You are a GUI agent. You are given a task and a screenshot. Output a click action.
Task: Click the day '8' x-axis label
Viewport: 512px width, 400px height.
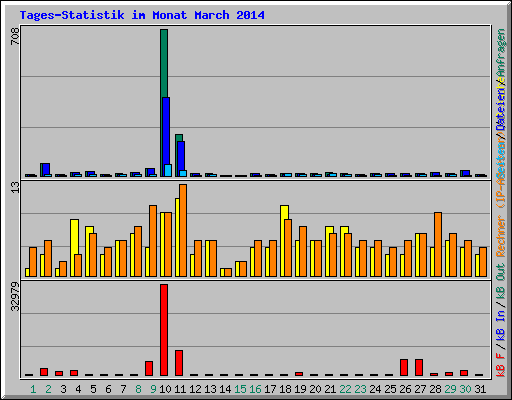pyautogui.click(x=138, y=389)
